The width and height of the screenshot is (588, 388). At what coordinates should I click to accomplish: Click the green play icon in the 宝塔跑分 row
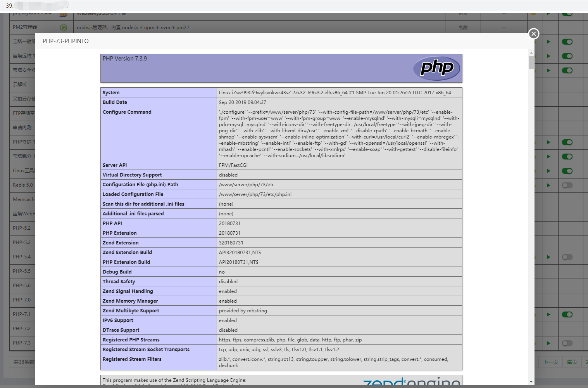[x=548, y=157]
